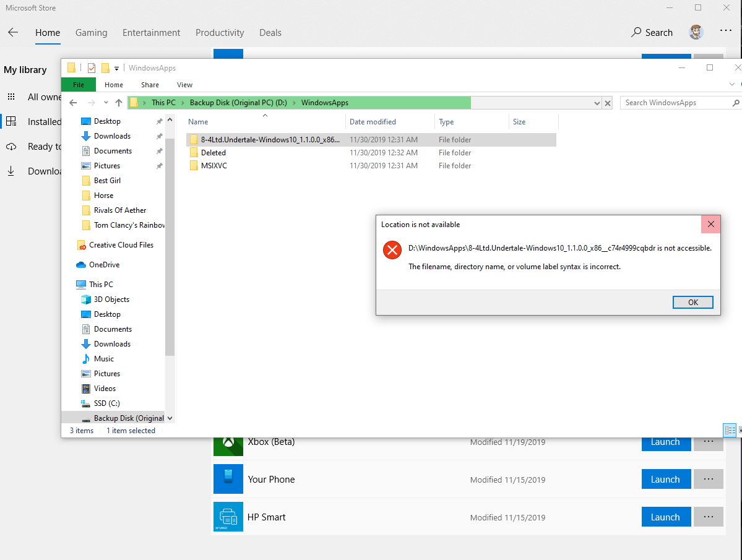Expand the ribbon with chevron arrow
This screenshot has height=560, width=742.
point(731,84)
